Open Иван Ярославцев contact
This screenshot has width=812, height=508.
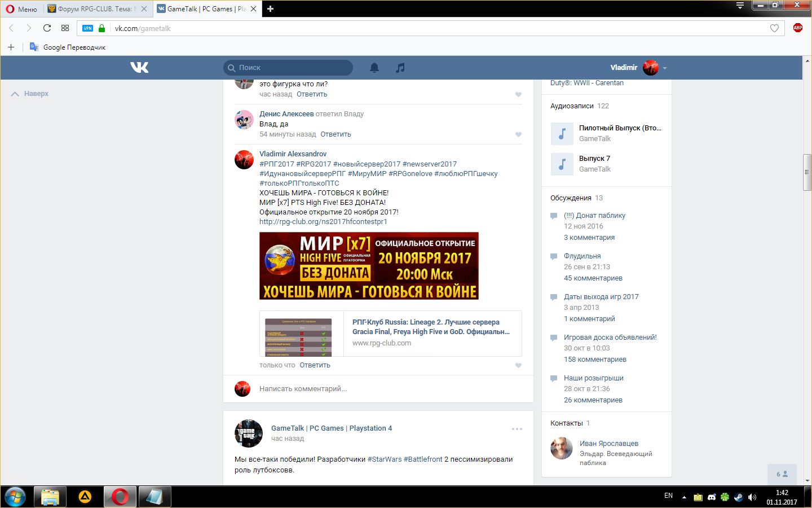click(609, 443)
